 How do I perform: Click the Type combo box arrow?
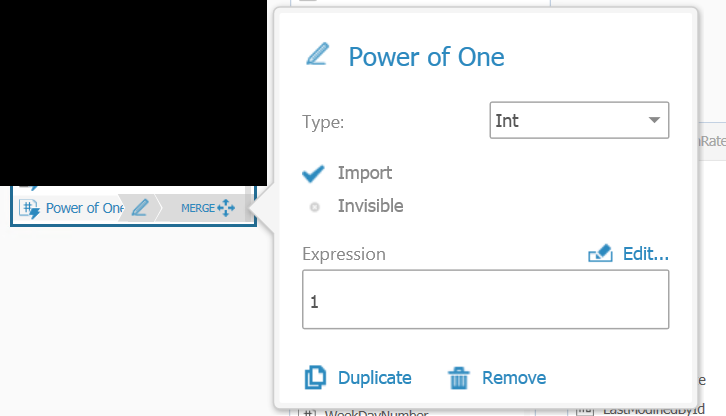point(655,121)
